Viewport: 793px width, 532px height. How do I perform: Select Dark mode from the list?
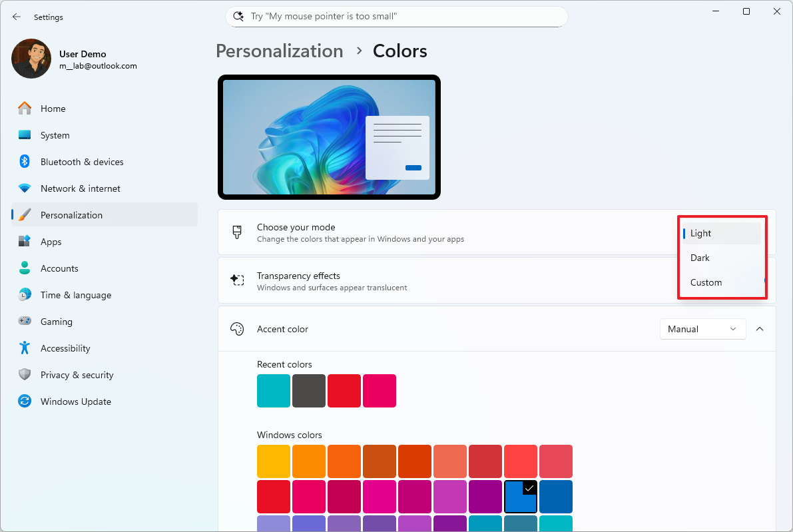point(700,258)
